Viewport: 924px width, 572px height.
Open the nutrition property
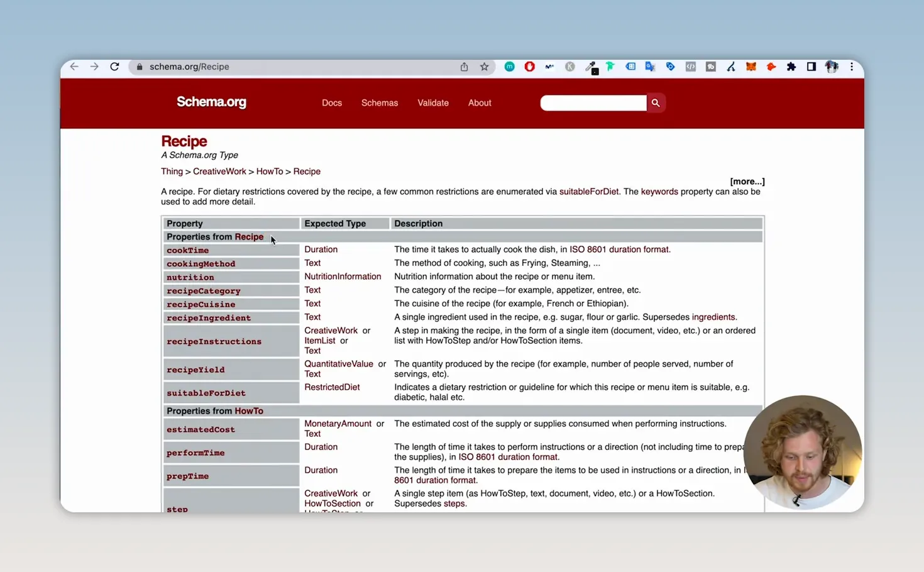pos(190,277)
